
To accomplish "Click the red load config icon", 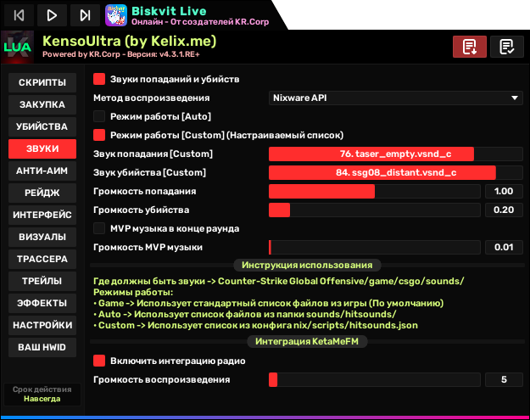I will coord(470,47).
